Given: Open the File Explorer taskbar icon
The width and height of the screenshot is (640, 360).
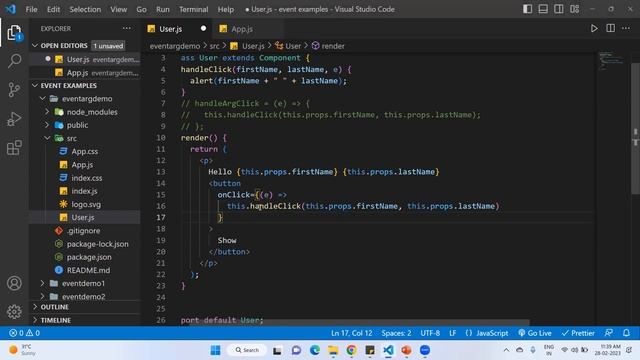Looking at the screenshot, I should pyautogui.click(x=333, y=350).
